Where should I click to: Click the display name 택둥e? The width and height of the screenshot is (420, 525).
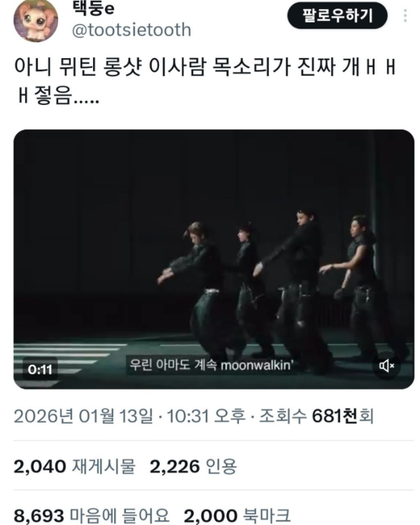pyautogui.click(x=93, y=8)
